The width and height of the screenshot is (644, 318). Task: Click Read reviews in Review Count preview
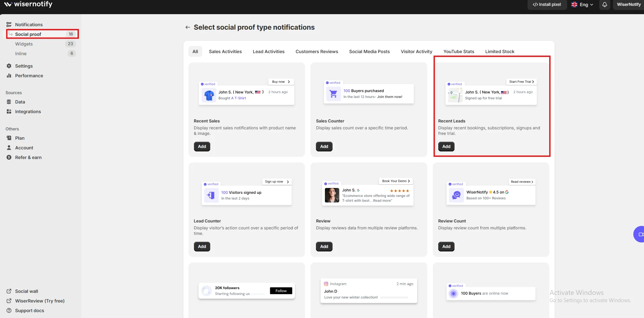[x=522, y=182]
